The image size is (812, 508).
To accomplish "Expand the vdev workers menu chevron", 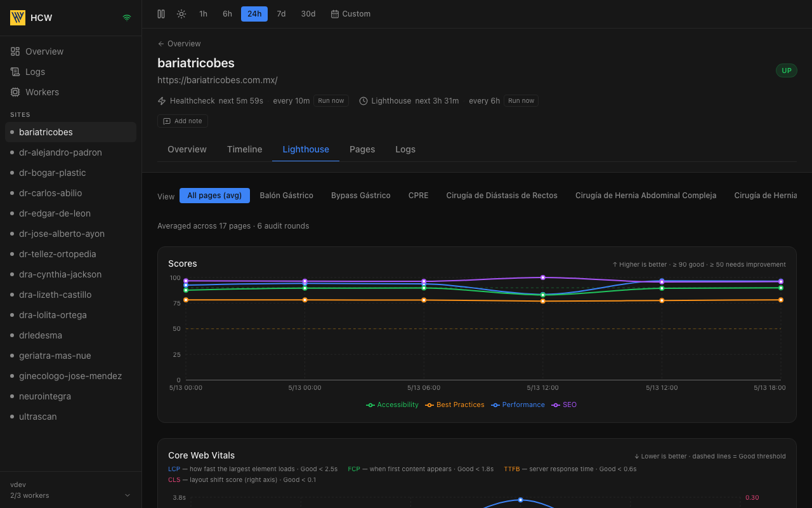I will click(127, 495).
